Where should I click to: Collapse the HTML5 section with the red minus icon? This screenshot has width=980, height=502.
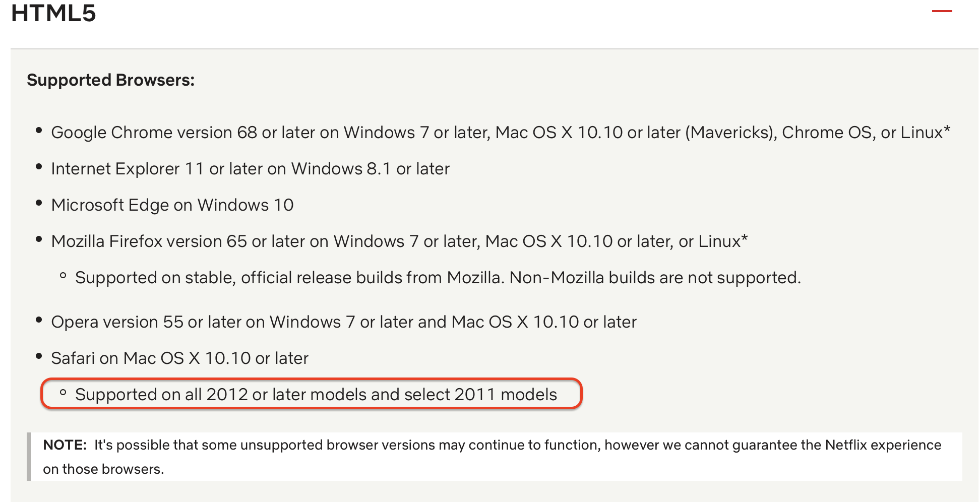[x=942, y=11]
